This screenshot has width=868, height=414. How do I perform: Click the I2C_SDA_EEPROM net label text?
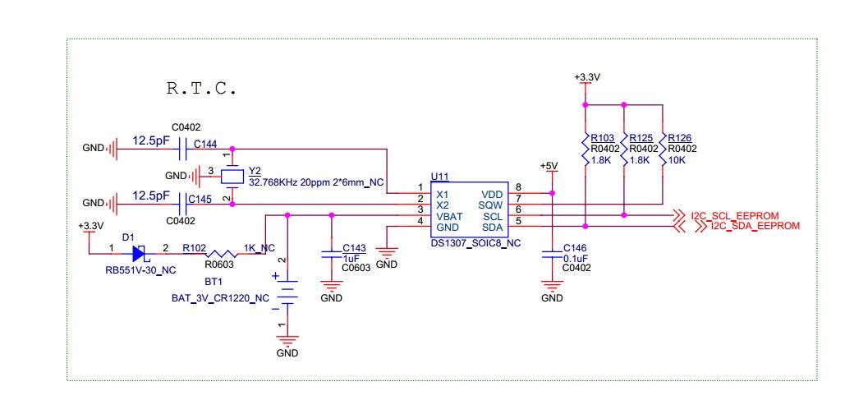[x=755, y=226]
